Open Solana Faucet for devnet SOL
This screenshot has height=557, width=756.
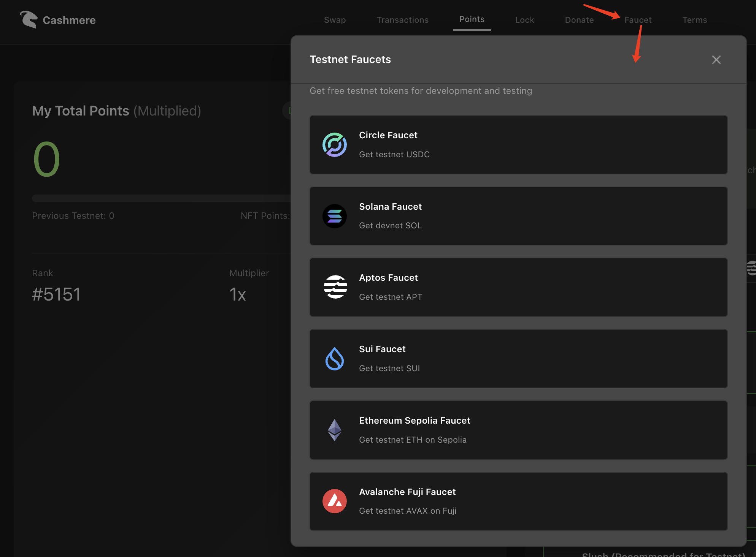coord(519,216)
